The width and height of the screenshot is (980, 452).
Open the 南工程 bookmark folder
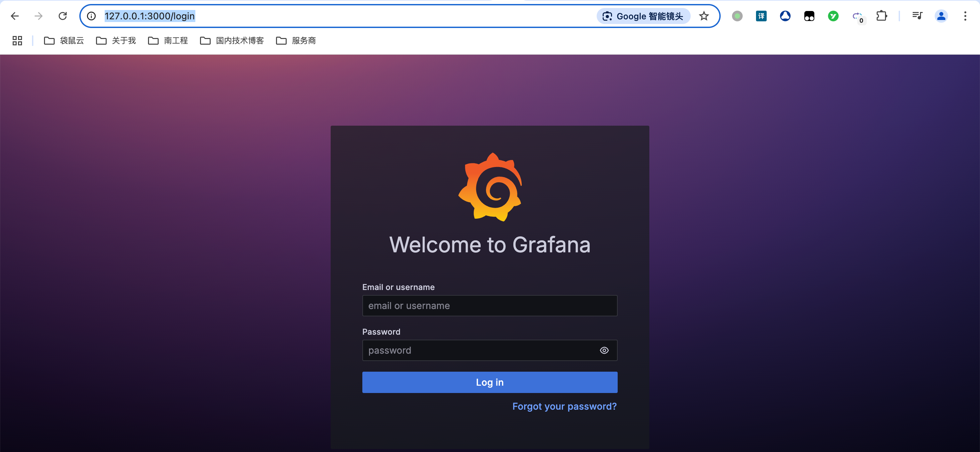coord(168,41)
